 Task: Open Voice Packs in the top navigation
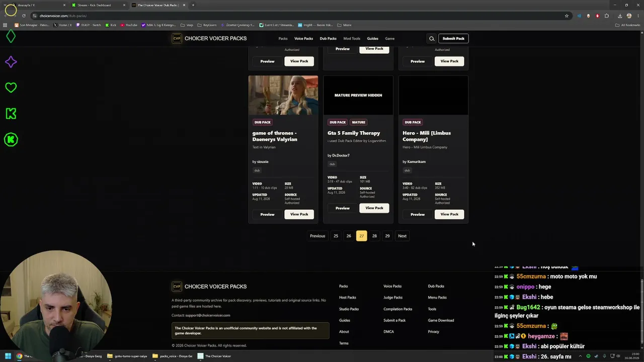pos(303,39)
